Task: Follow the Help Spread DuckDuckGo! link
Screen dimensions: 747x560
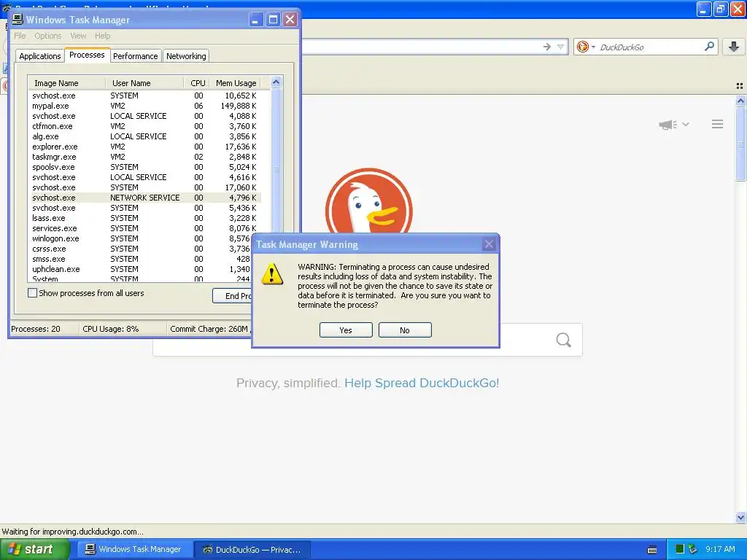Action: tap(422, 383)
